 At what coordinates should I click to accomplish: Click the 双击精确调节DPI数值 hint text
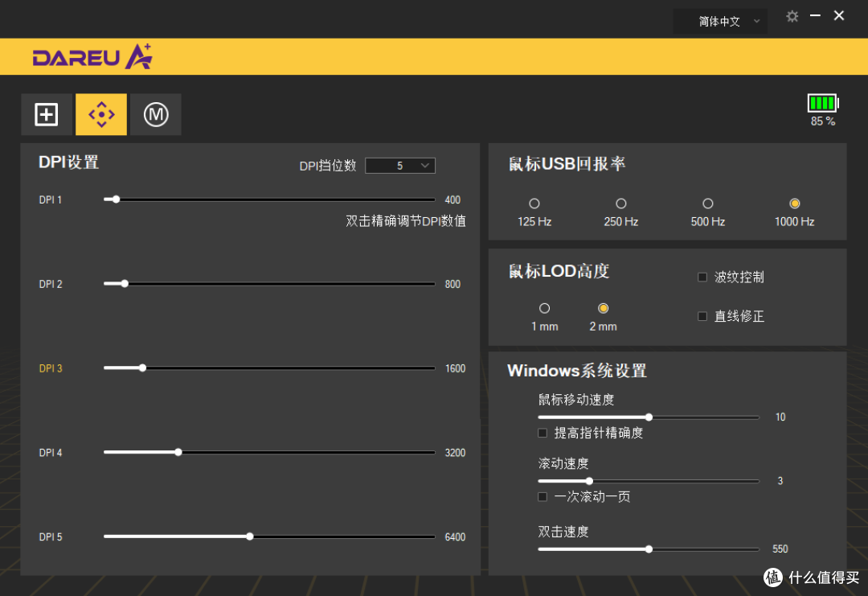[406, 221]
